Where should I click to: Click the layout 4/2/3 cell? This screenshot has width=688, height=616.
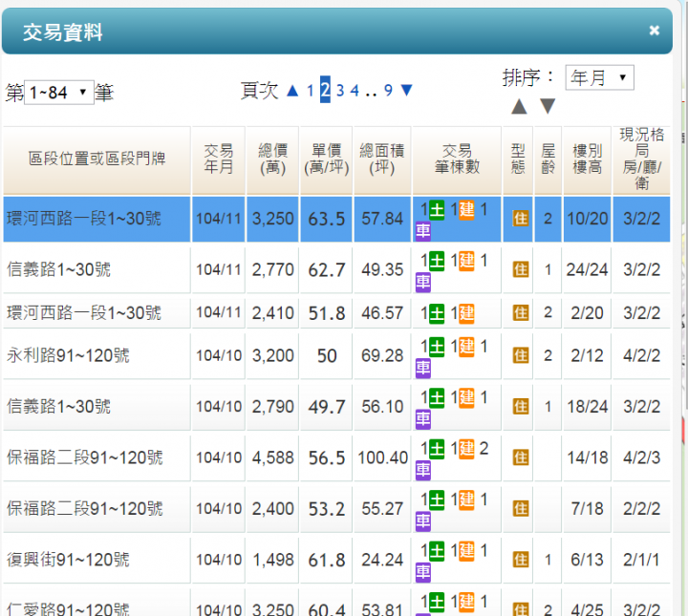tap(641, 458)
